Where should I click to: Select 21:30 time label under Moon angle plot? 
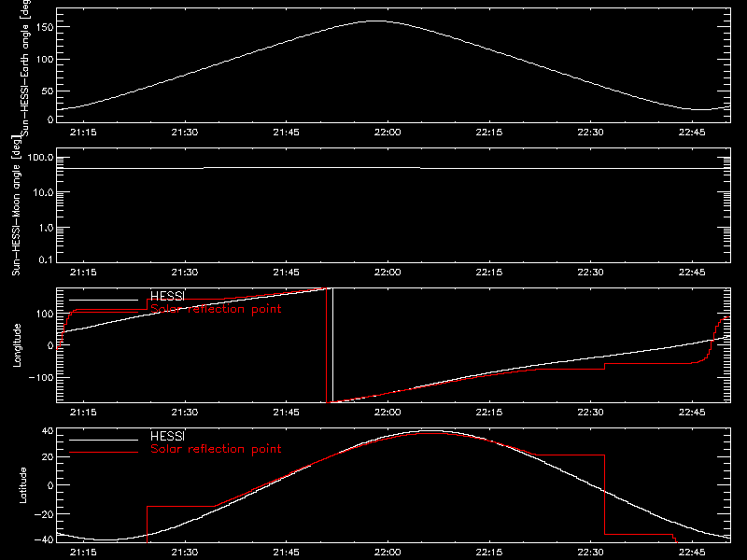[185, 273]
